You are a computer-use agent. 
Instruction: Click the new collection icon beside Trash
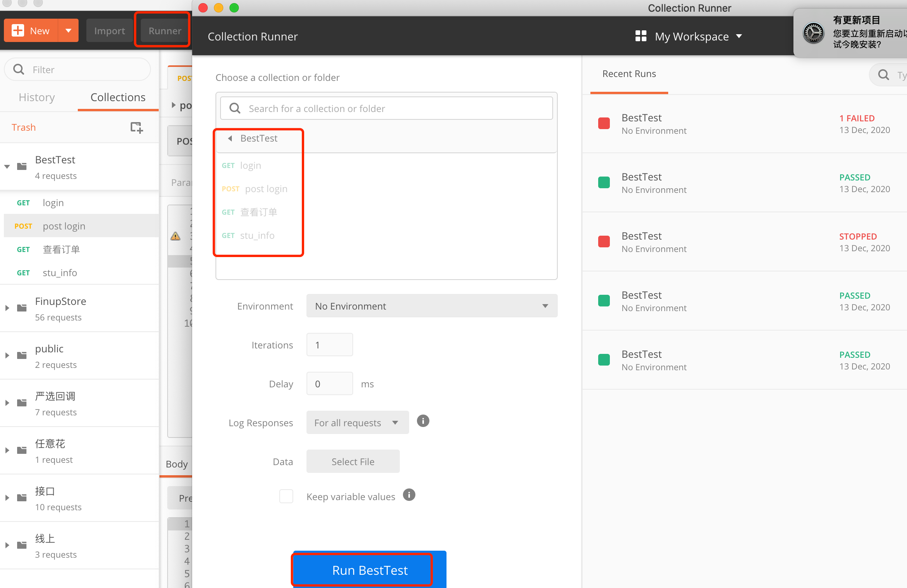(137, 127)
